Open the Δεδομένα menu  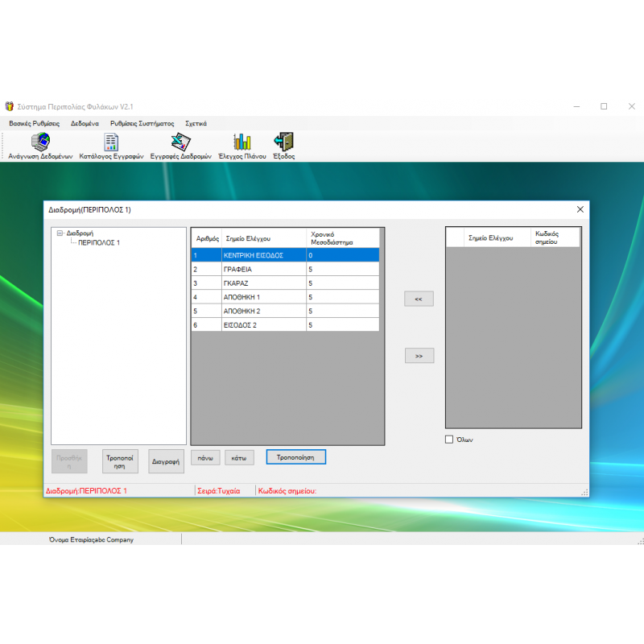[x=85, y=123]
